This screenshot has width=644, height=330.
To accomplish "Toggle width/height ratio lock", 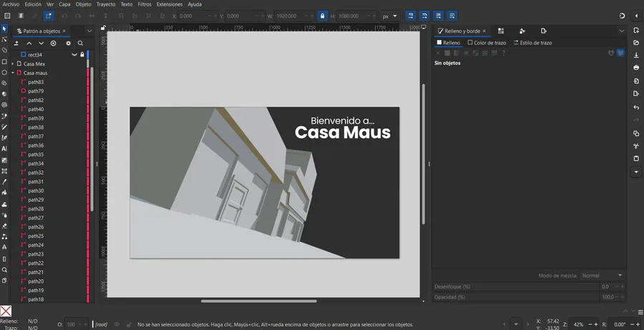I will pyautogui.click(x=323, y=16).
